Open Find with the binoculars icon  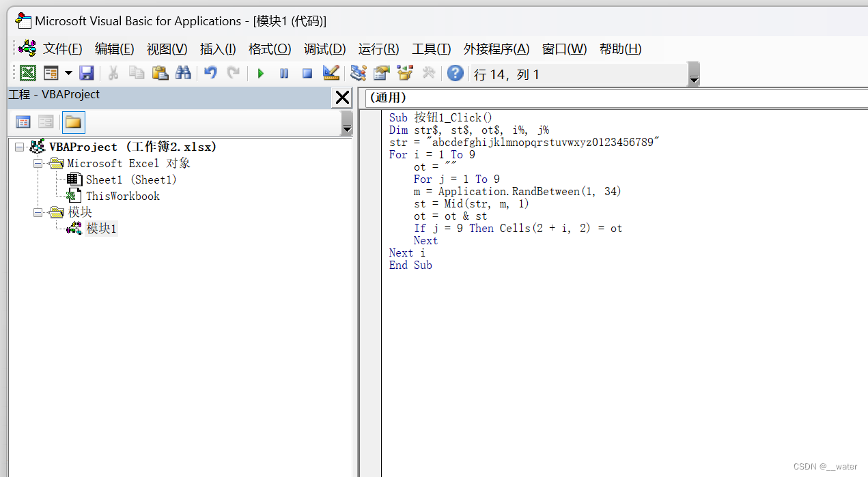(x=183, y=73)
